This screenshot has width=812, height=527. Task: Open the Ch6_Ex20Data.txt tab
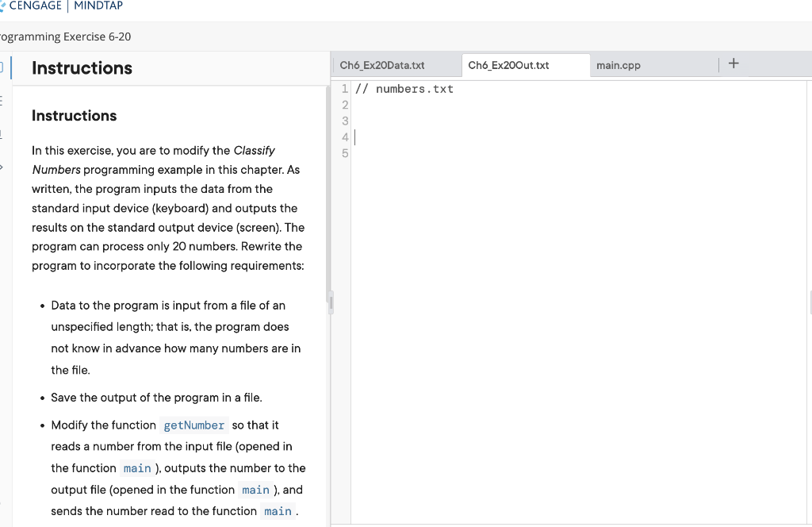click(x=382, y=65)
